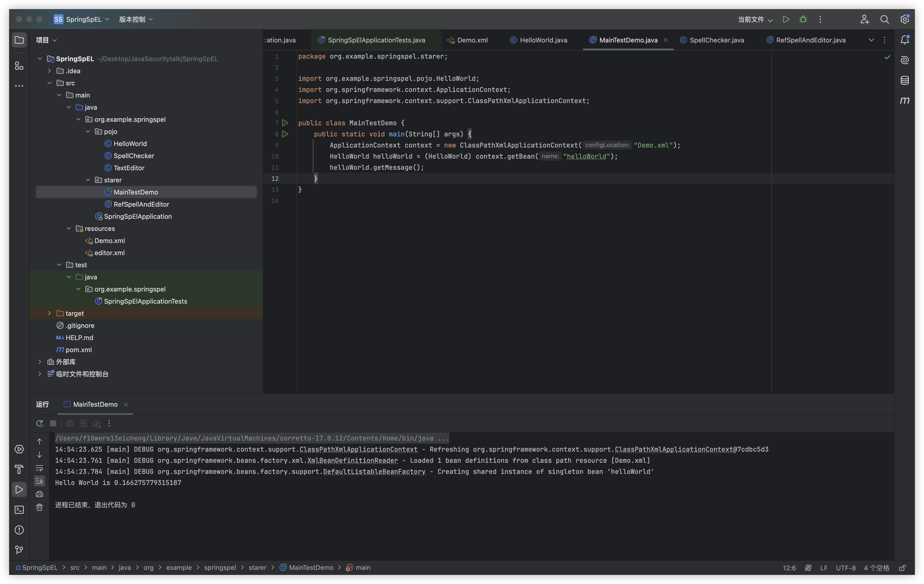Expand the target folder
The image size is (924, 584).
click(x=49, y=313)
